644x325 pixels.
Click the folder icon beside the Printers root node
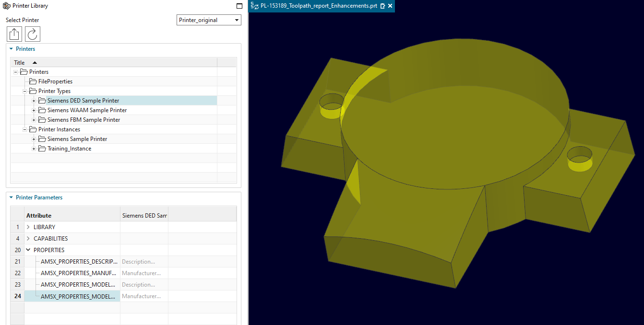(24, 71)
